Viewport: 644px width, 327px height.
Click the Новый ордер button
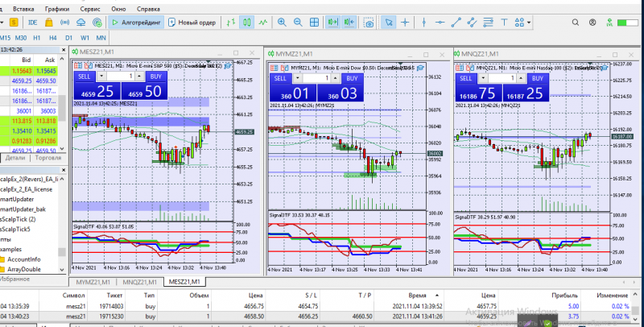(x=192, y=23)
